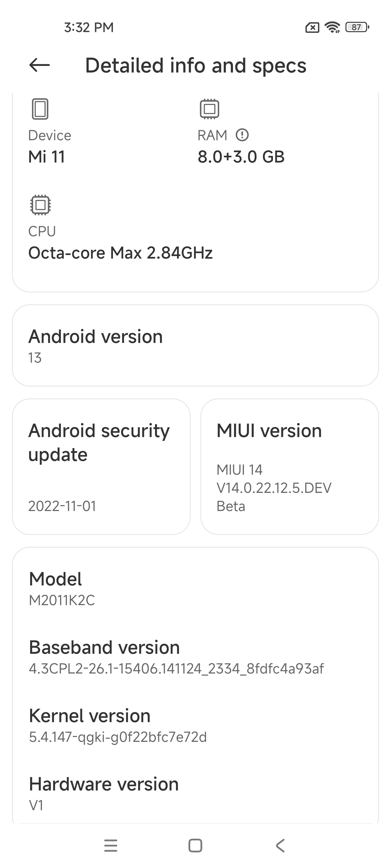Open recent apps with navigation menu button
Screen dimensions: 391x868
coord(111,845)
